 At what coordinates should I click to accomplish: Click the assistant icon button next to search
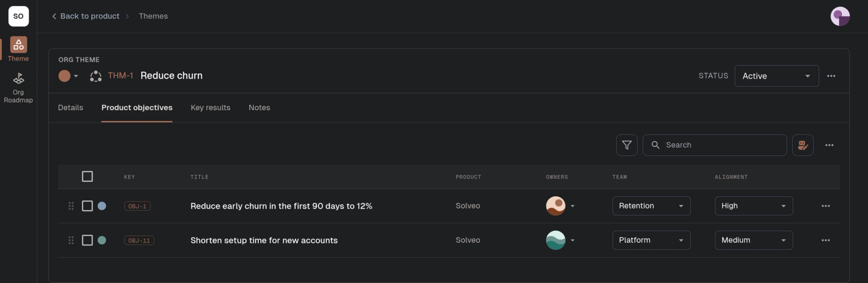(803, 145)
